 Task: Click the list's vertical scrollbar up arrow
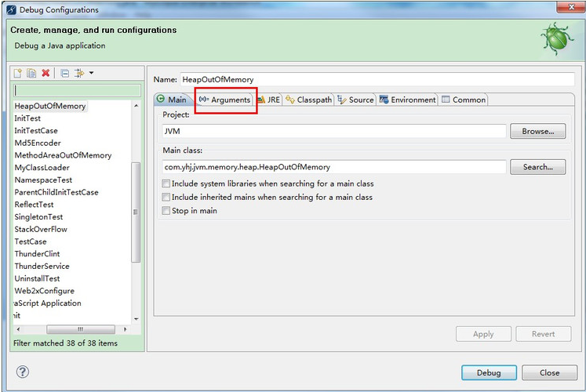[136, 106]
